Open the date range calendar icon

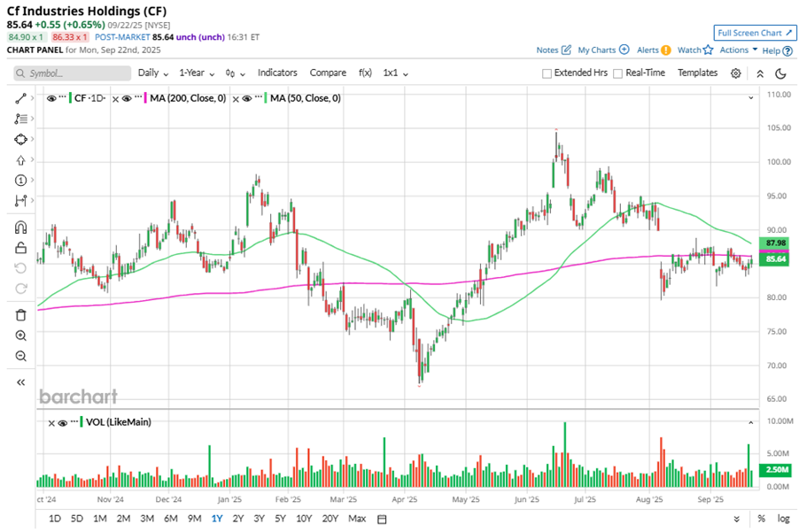point(382,520)
